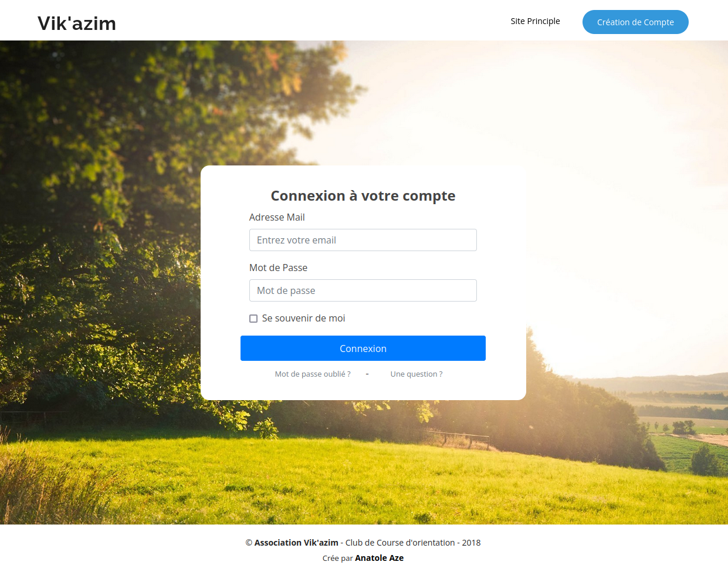Click the dash separator between the help links
This screenshot has width=728, height=565.
[x=367, y=374]
